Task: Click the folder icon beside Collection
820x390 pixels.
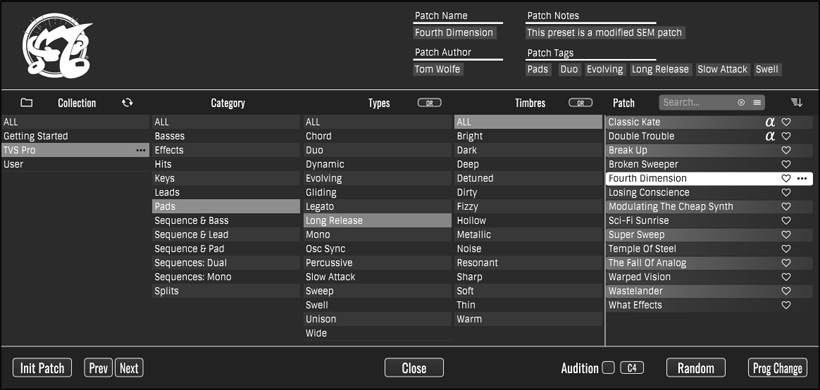Action: click(x=26, y=102)
